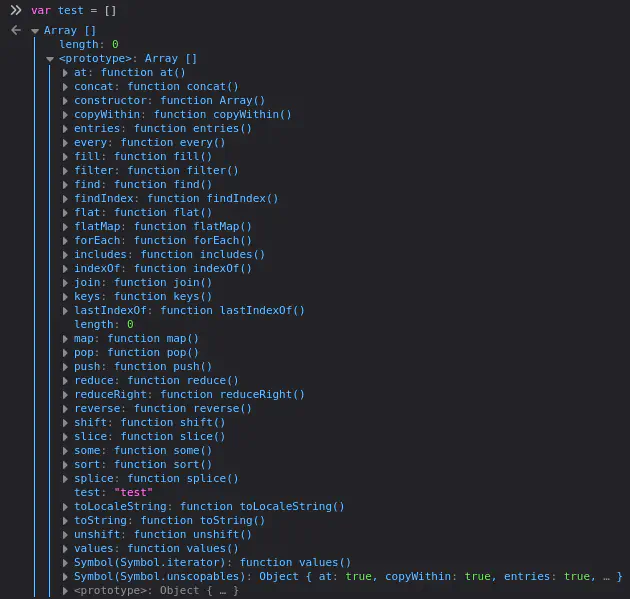Expand the findIndex function entry
Image resolution: width=630 pixels, height=599 pixels.
66,199
